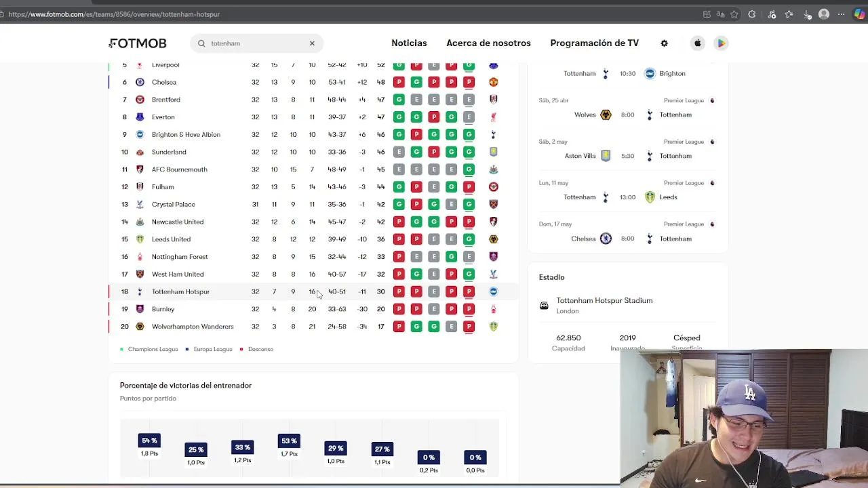Viewport: 868px width, 488px height.
Task: Clear the search field with X icon
Action: (312, 43)
